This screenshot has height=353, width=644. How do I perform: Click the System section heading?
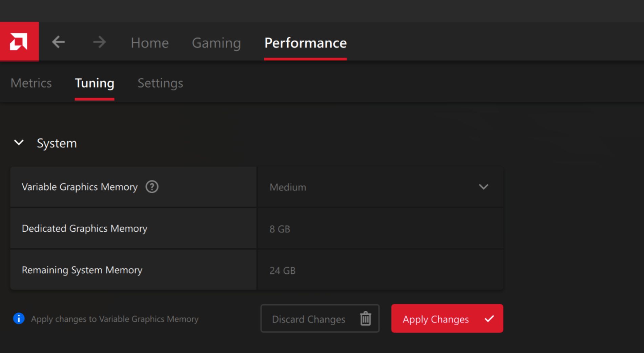(x=57, y=143)
